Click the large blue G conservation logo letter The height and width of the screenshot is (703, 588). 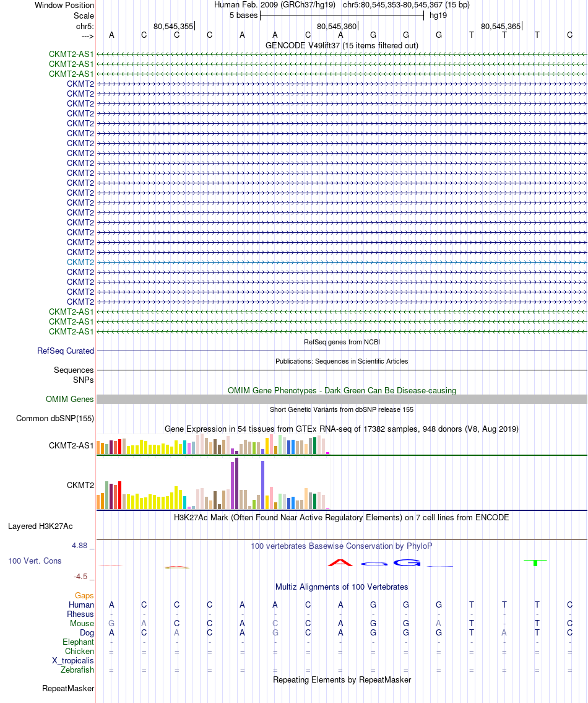pyautogui.click(x=407, y=562)
